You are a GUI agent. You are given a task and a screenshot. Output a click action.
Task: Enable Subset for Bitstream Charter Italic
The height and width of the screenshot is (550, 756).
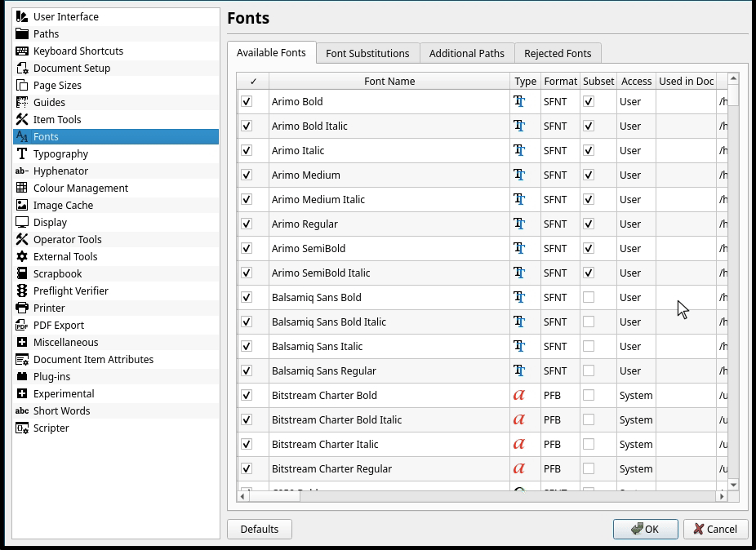point(589,444)
